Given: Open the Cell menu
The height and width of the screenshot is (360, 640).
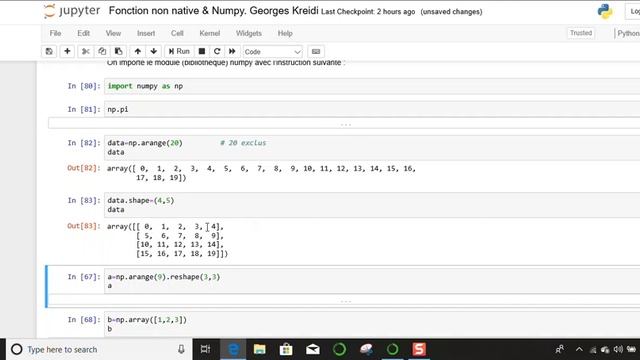Looking at the screenshot, I should [177, 33].
